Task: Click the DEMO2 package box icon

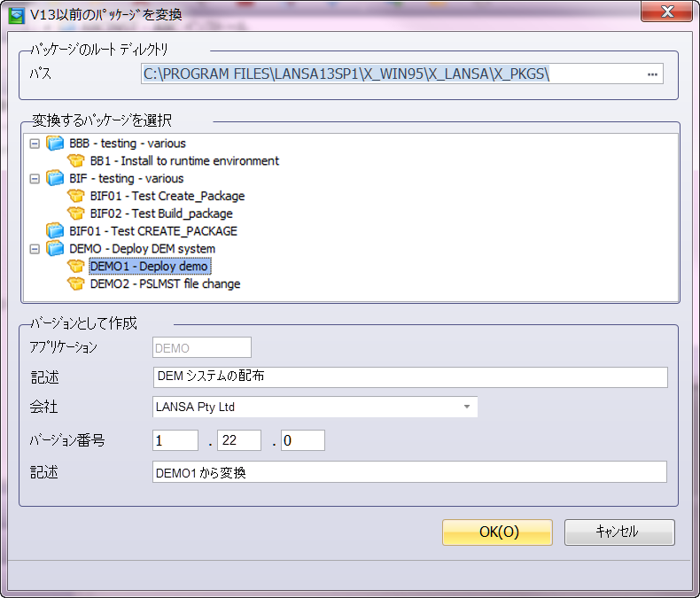Action: coord(76,283)
